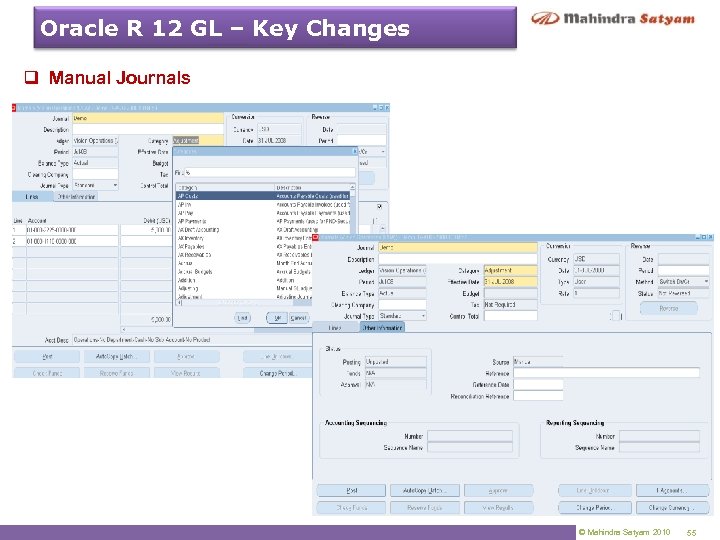Screen dimensions: 720x540
Task: Select the highlighted first row in the category list
Action: tap(263, 196)
